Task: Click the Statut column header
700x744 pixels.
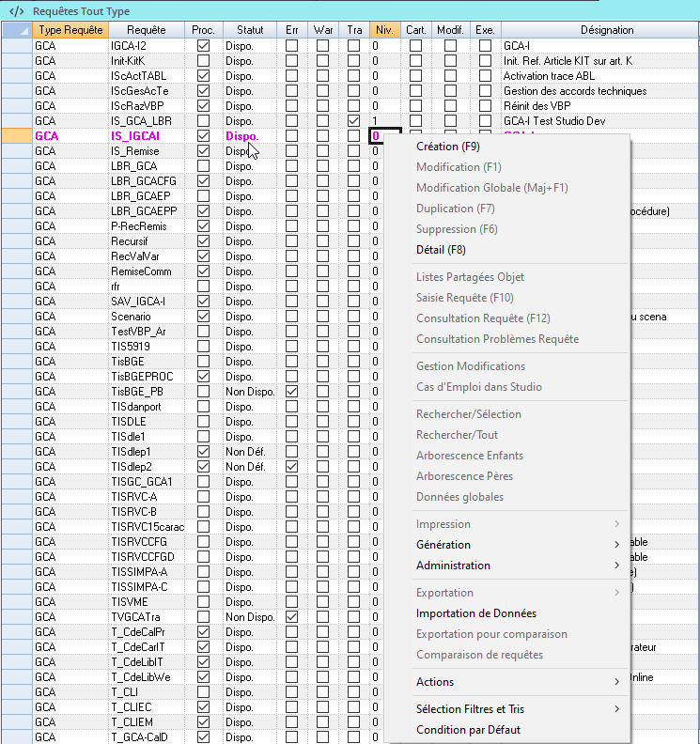Action: tap(250, 30)
